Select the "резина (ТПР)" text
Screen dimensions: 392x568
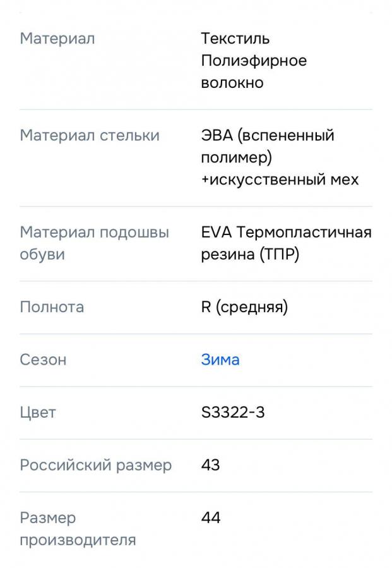coord(250,255)
